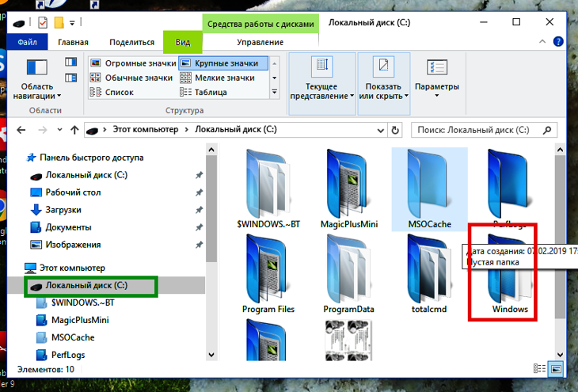Click layout gallery down arrow
Screen dimensions: 578x392
[x=275, y=78]
